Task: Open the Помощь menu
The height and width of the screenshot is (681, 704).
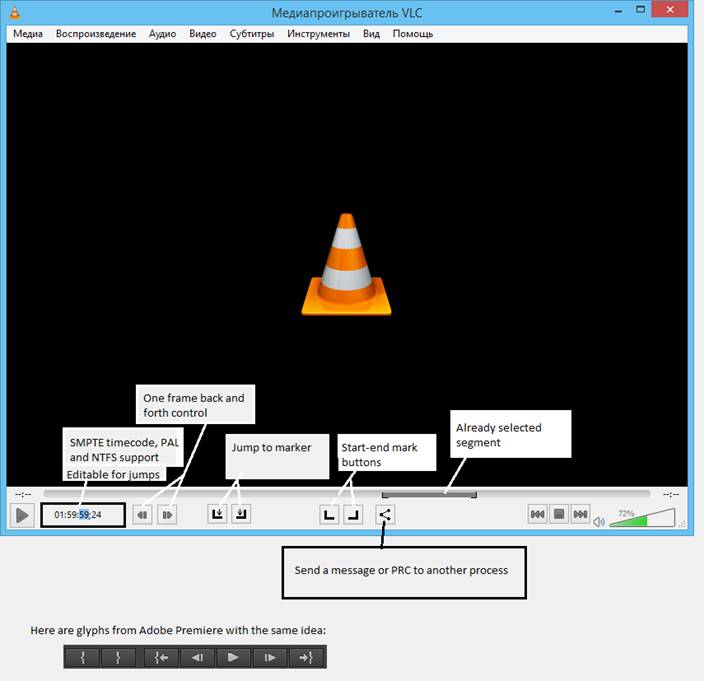Action: point(413,34)
